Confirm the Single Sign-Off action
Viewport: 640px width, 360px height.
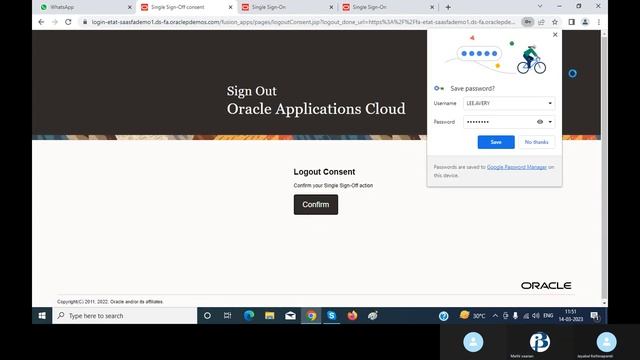point(316,204)
